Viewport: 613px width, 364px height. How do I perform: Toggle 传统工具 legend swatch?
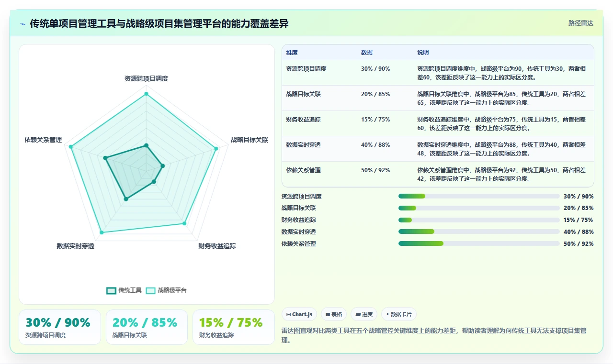[111, 290]
